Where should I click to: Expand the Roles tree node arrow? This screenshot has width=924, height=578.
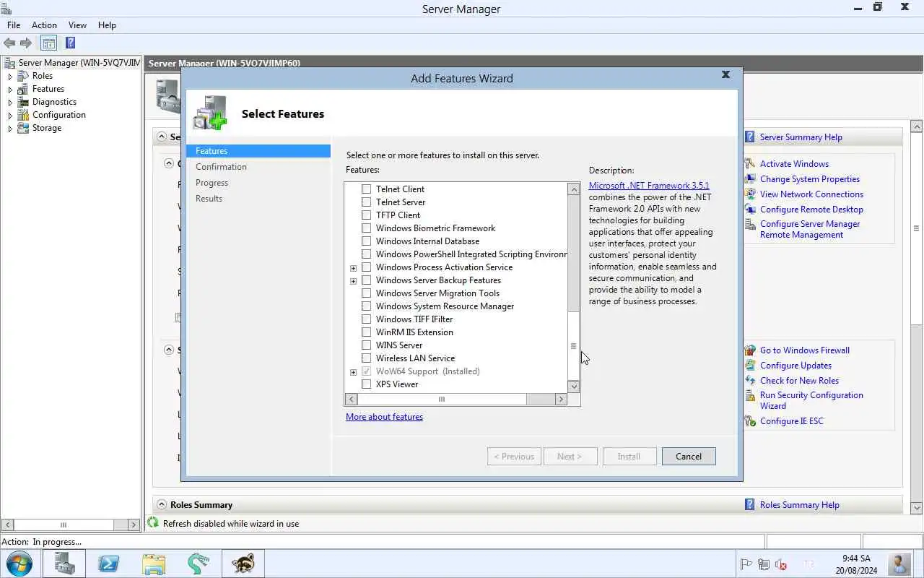click(10, 76)
